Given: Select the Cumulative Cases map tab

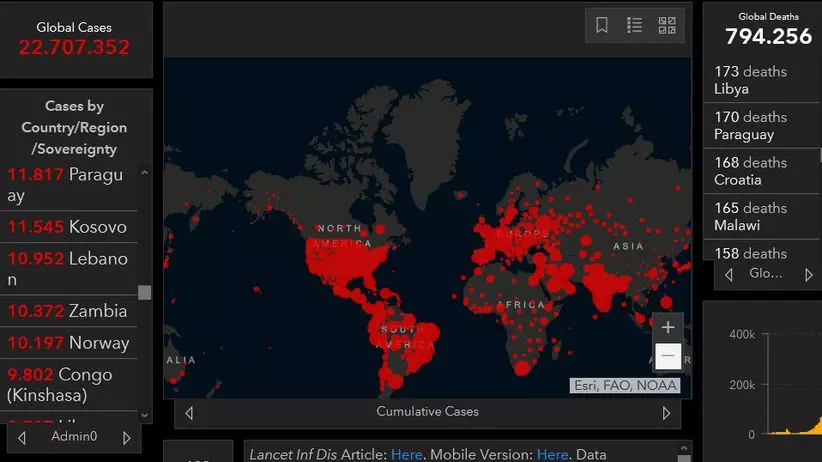Looking at the screenshot, I should [x=427, y=412].
